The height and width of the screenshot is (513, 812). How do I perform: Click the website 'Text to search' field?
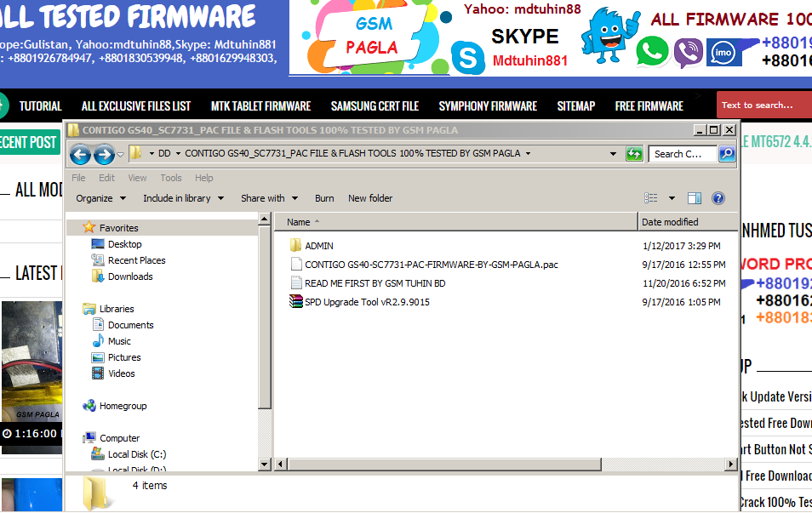764,105
